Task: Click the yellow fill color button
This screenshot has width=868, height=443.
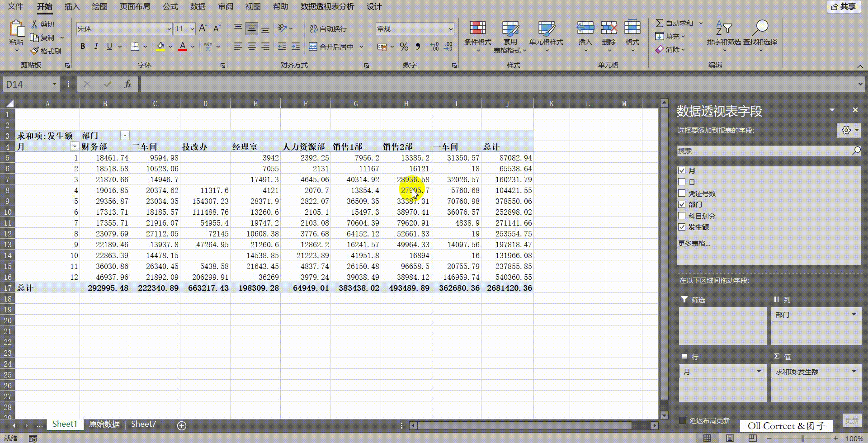Action: [160, 46]
